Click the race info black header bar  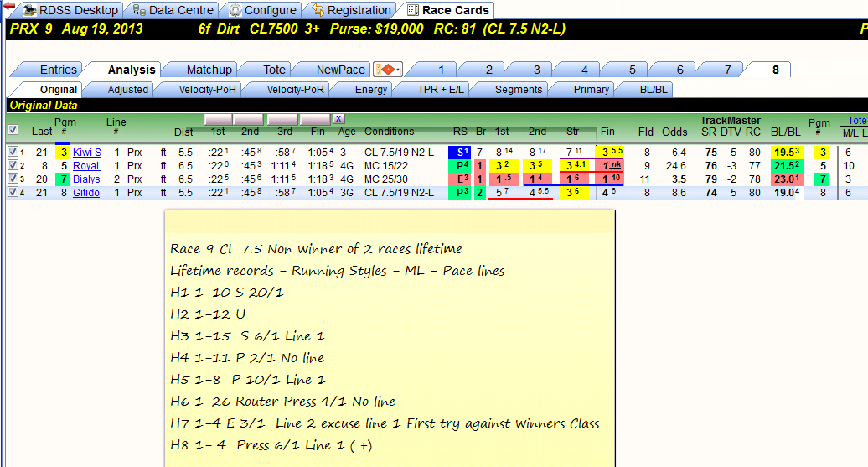pyautogui.click(x=437, y=29)
